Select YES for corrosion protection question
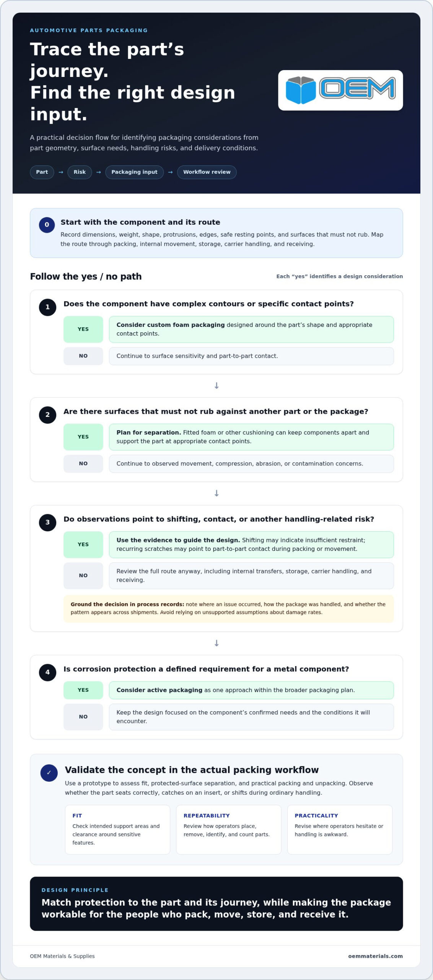 coord(83,690)
